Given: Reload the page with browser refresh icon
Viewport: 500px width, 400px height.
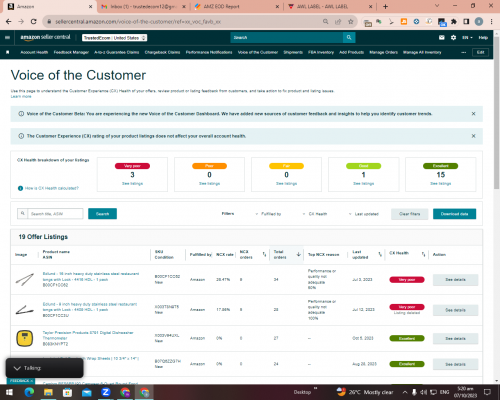Looking at the screenshot, I should click(33, 22).
